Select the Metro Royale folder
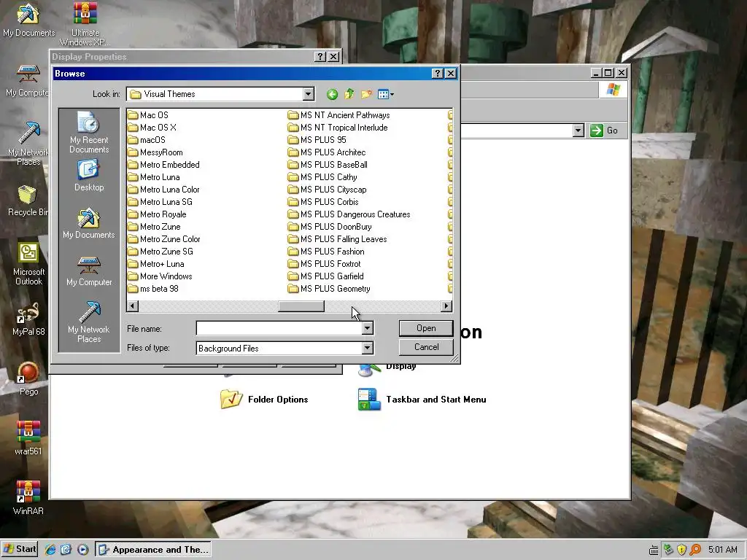This screenshot has width=747, height=560. point(158,214)
